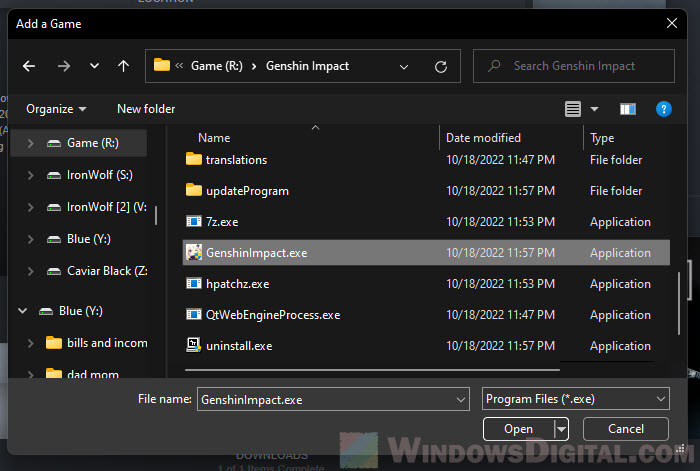Click Application type of hpatchz.exe

pyautogui.click(x=620, y=284)
